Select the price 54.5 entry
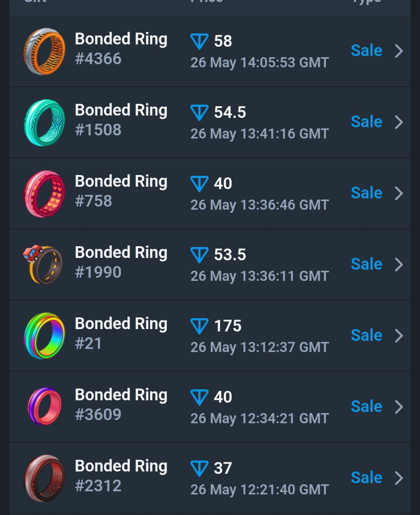Viewport: 420px width, 515px height. (230, 112)
